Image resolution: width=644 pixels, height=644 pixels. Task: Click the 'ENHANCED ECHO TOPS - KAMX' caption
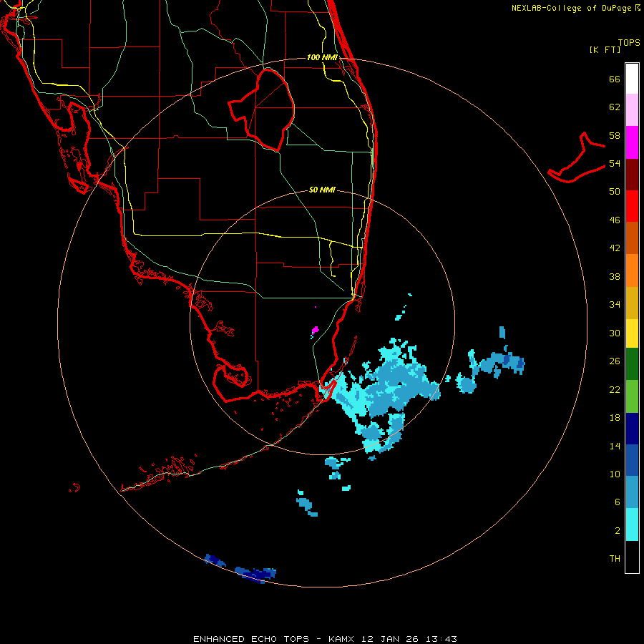(x=273, y=639)
